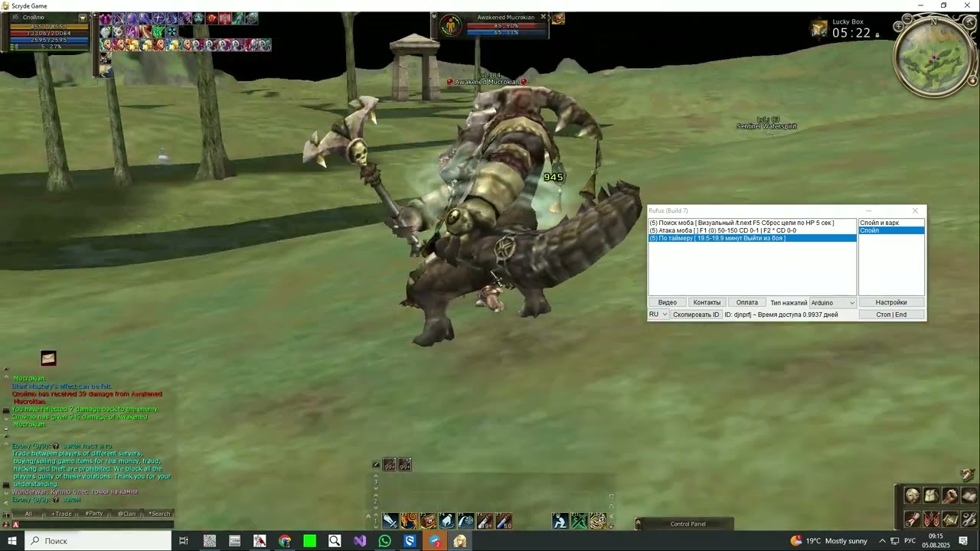Show hidden system tray icons
Viewport: 980px width, 551px height.
882,541
